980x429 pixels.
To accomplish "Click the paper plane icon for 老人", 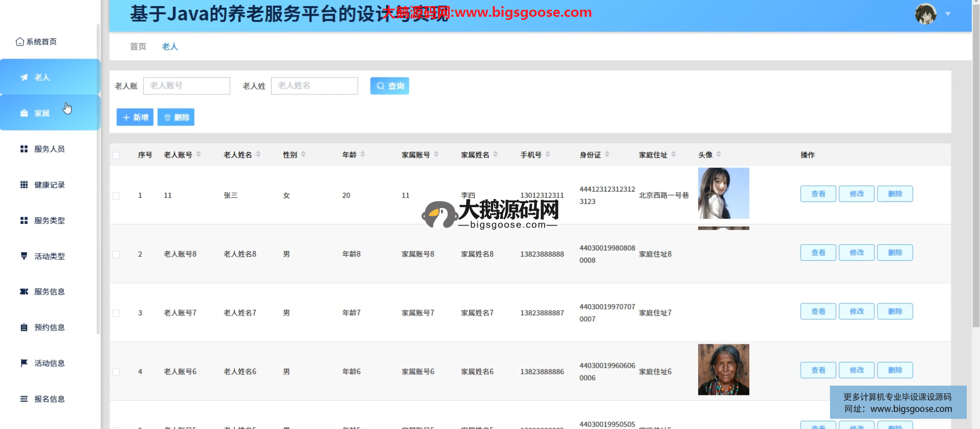I will coord(24,78).
